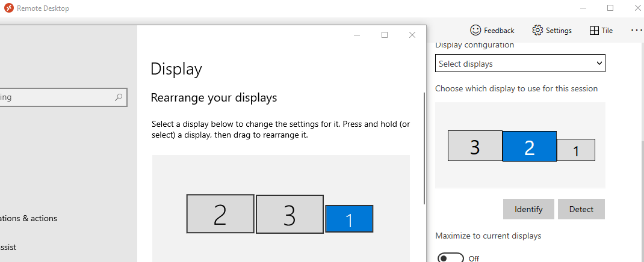Screen dimensions: 644x262
Task: Click the Remote Desktop app logo
Action: 8,8
